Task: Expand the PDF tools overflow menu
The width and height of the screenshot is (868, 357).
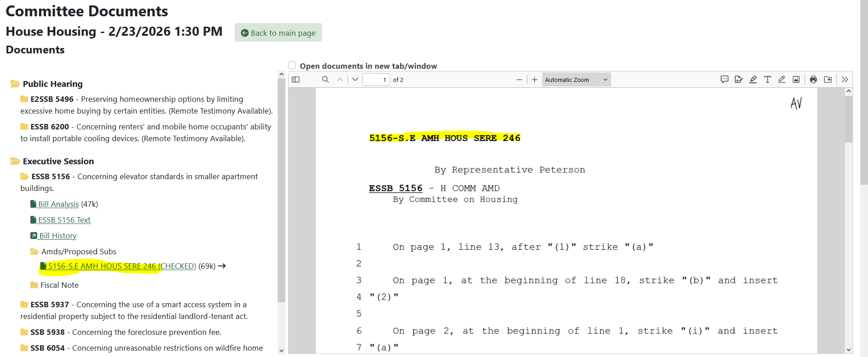Action: tap(845, 80)
